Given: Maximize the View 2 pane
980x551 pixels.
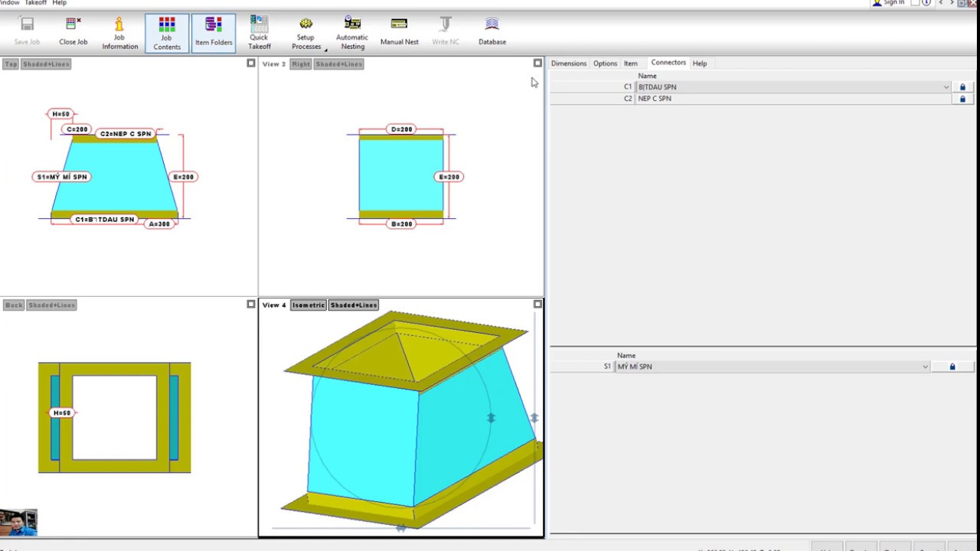Looking at the screenshot, I should pyautogui.click(x=537, y=64).
